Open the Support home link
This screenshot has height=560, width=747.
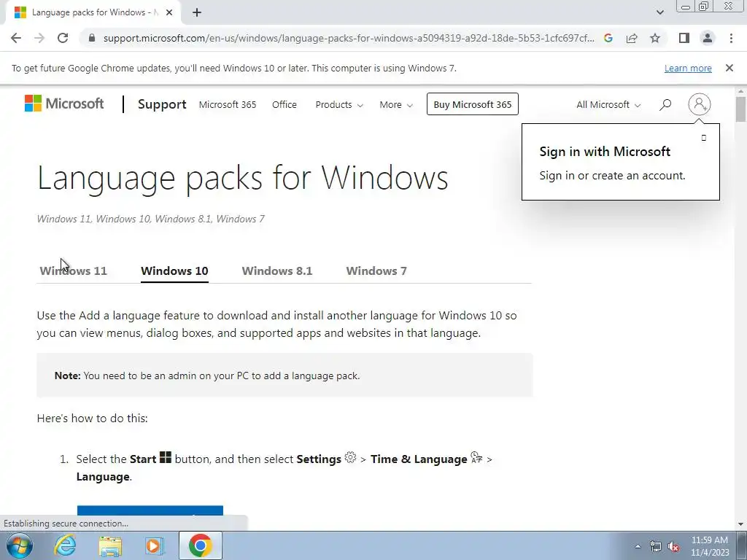(x=162, y=104)
